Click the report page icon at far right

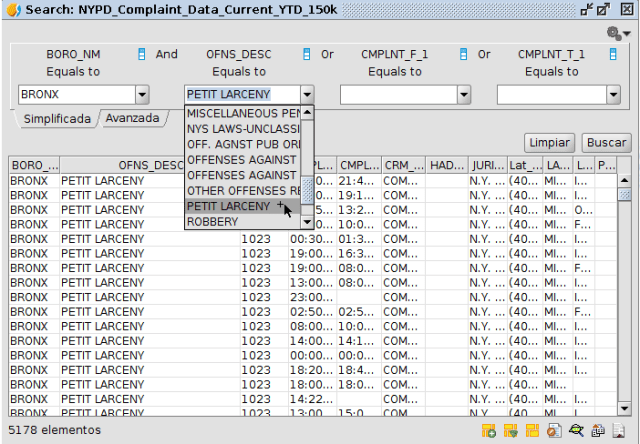pos(618,431)
